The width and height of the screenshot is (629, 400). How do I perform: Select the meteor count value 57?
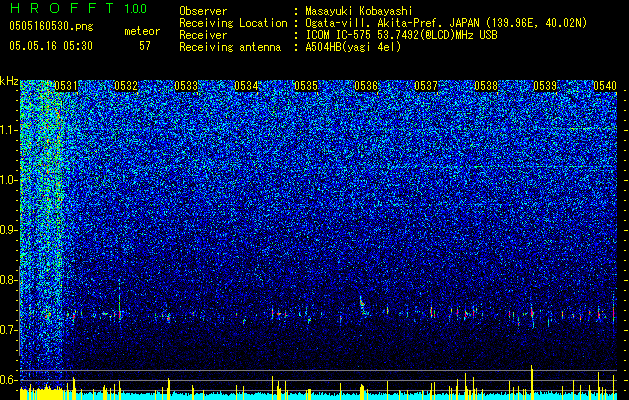click(145, 46)
